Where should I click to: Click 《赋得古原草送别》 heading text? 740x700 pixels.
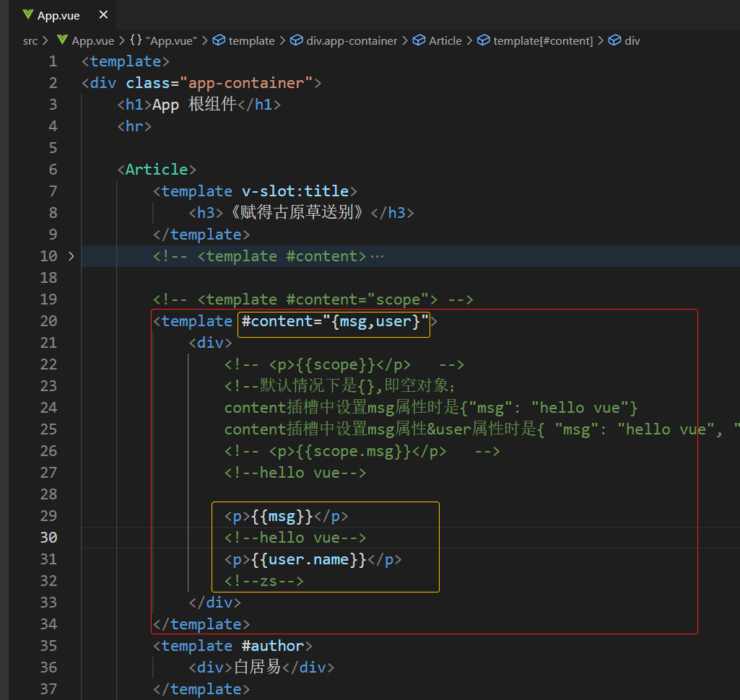point(297,213)
